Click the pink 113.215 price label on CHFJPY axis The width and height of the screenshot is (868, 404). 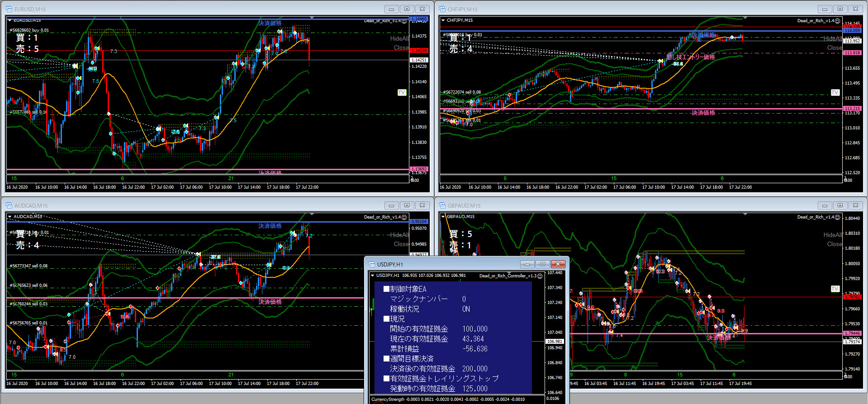(x=852, y=109)
